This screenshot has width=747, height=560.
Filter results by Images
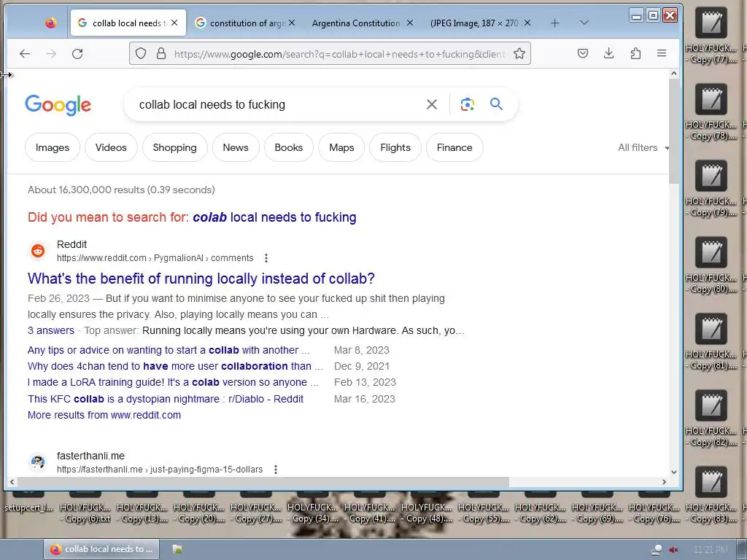coord(53,147)
